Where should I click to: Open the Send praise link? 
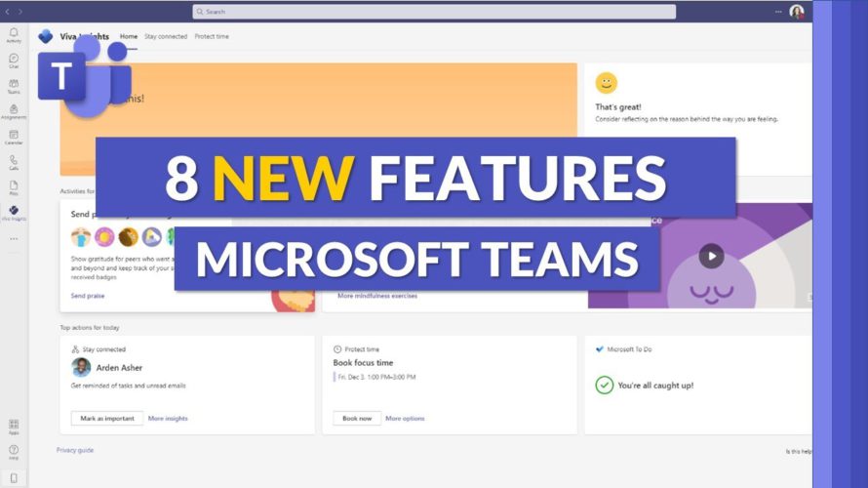[x=88, y=296]
